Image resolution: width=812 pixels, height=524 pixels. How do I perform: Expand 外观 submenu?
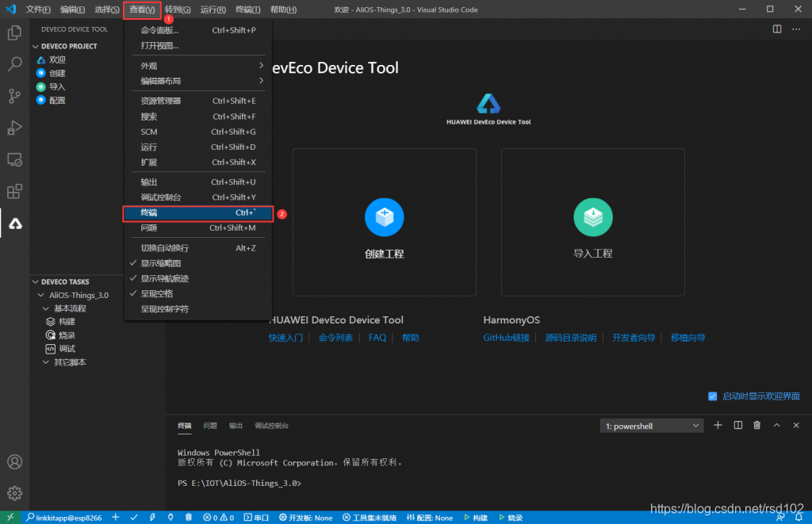tap(197, 66)
